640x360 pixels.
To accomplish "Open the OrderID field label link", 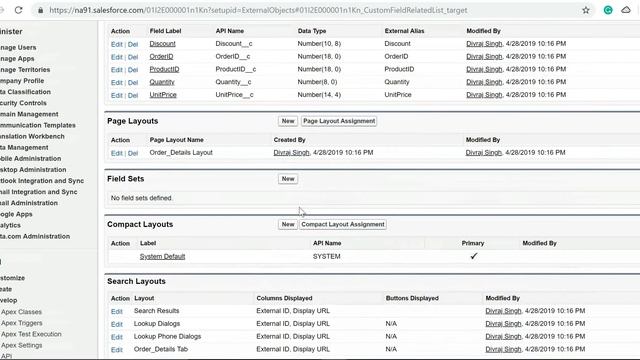I will click(x=161, y=56).
